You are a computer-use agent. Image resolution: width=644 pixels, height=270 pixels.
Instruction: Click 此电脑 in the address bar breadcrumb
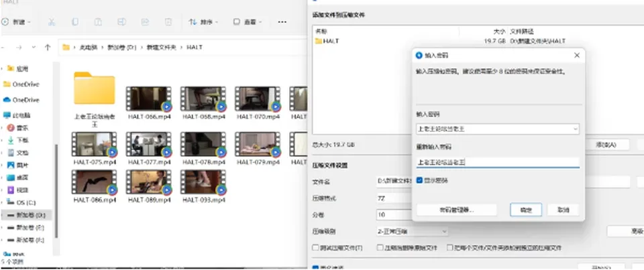pyautogui.click(x=89, y=47)
